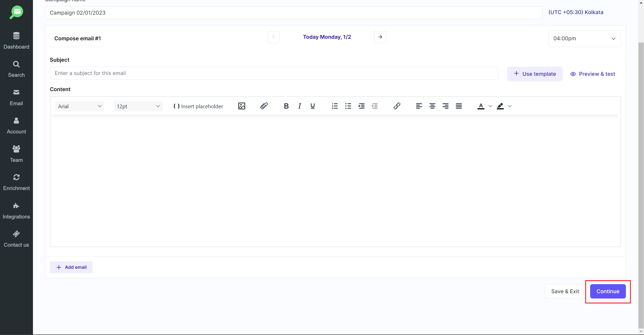Open the 12pt font size dropdown
This screenshot has height=335, width=644.
pyautogui.click(x=138, y=106)
